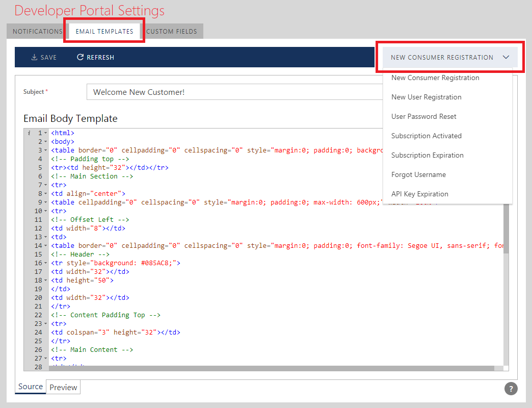Pick the Subscription Activated option

tap(426, 136)
